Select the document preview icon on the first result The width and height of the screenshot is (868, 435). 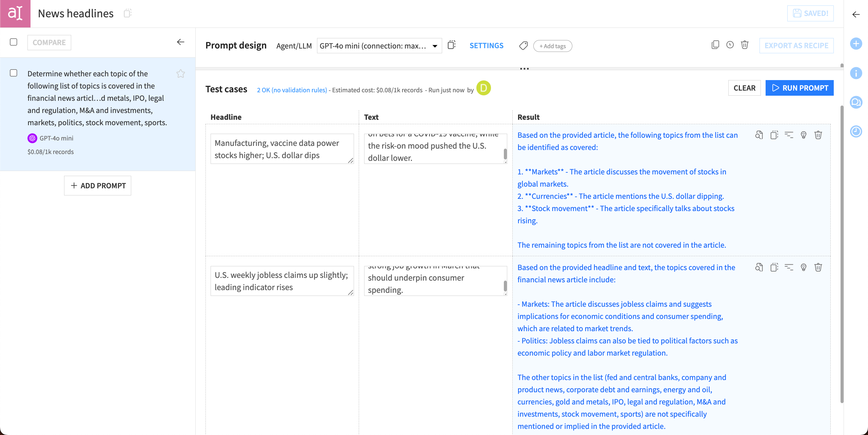(x=759, y=135)
